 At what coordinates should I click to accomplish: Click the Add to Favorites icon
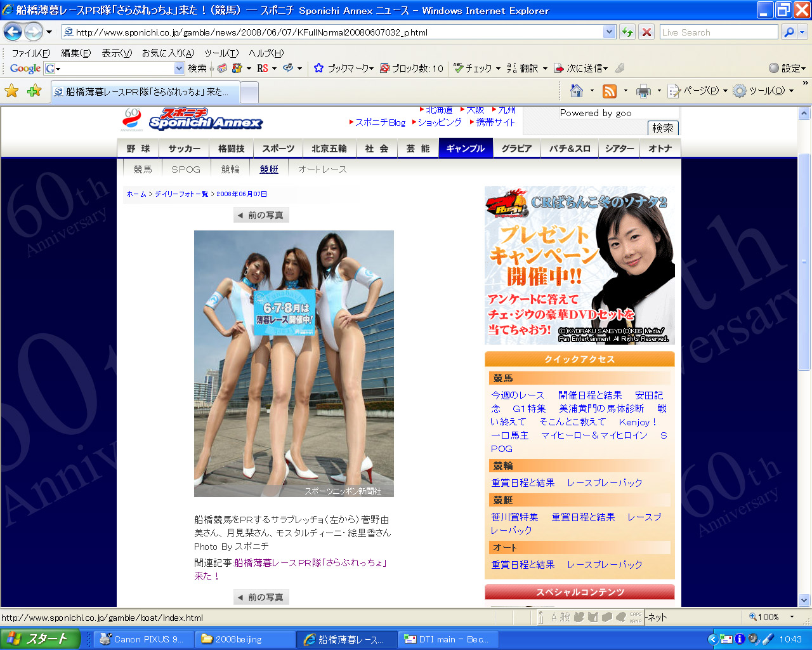pos(34,91)
